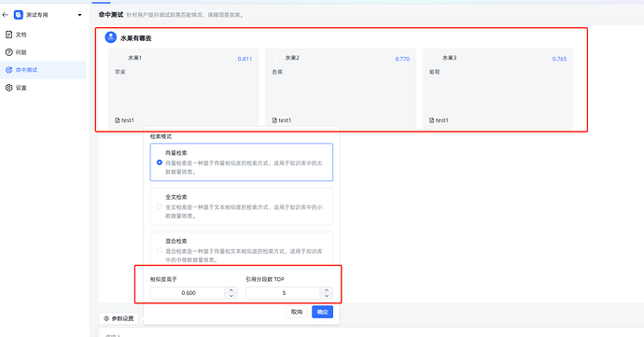The height and width of the screenshot is (337, 644).
Task: Open the 设置 gear icon in sidebar
Action: tap(8, 88)
